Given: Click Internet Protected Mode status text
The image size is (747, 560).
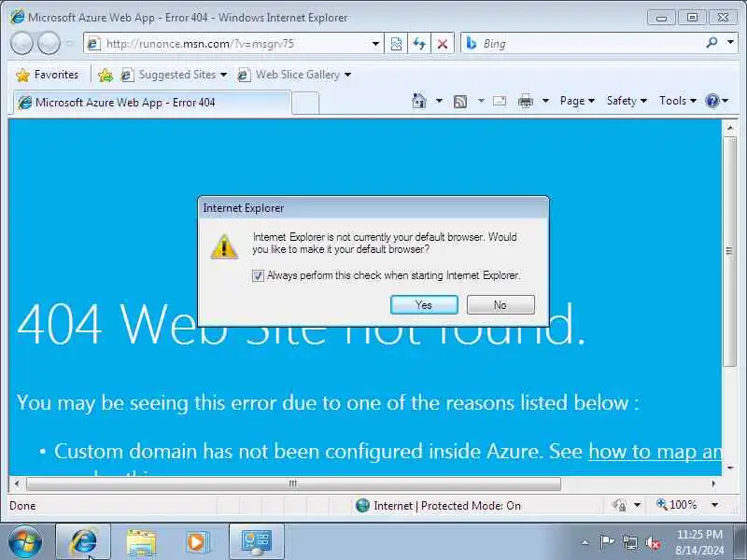Looking at the screenshot, I should pyautogui.click(x=447, y=506).
